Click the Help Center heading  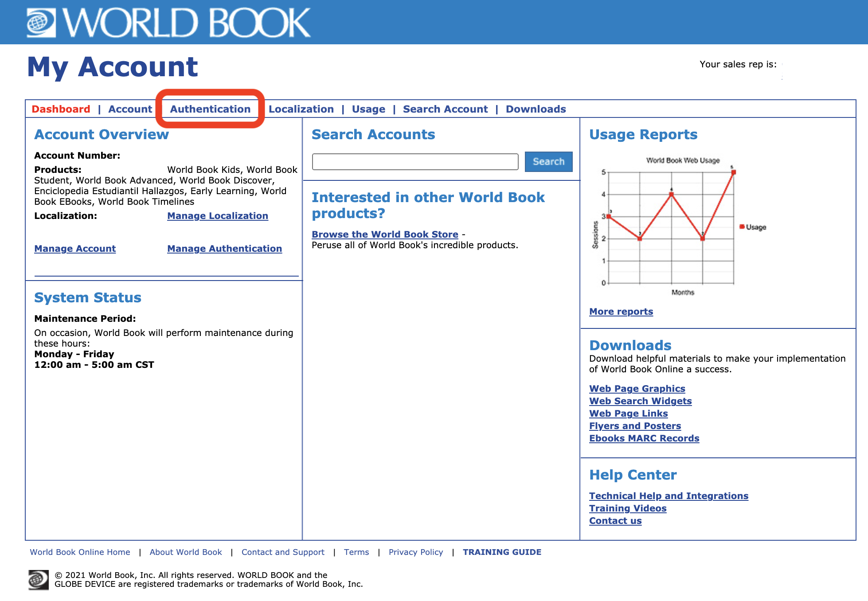point(633,475)
